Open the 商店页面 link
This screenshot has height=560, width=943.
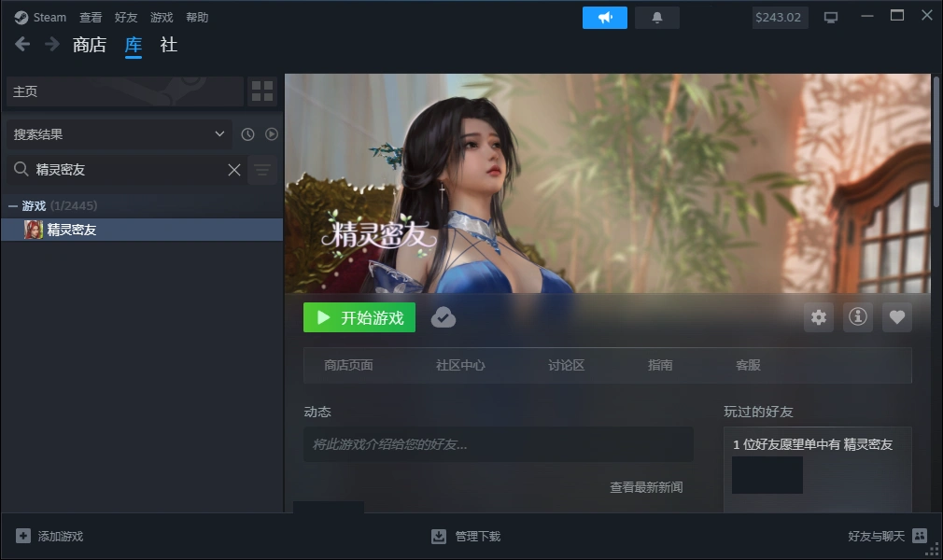[x=348, y=365]
